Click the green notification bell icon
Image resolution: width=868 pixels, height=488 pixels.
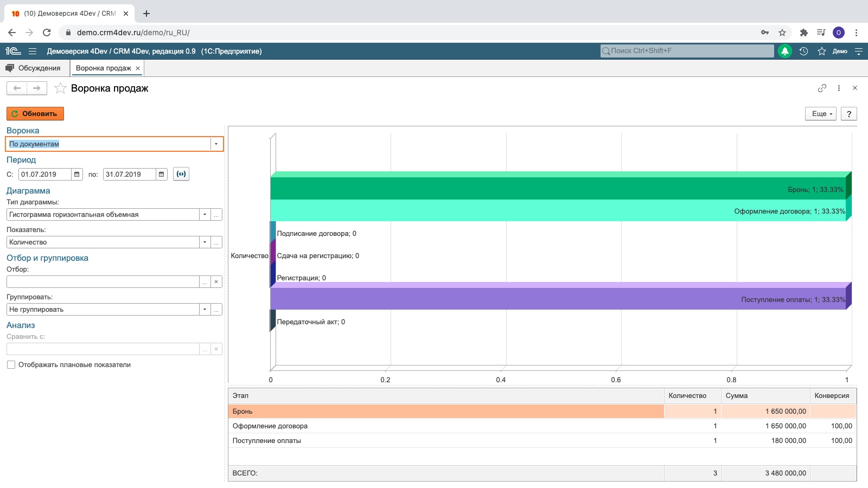[785, 51]
